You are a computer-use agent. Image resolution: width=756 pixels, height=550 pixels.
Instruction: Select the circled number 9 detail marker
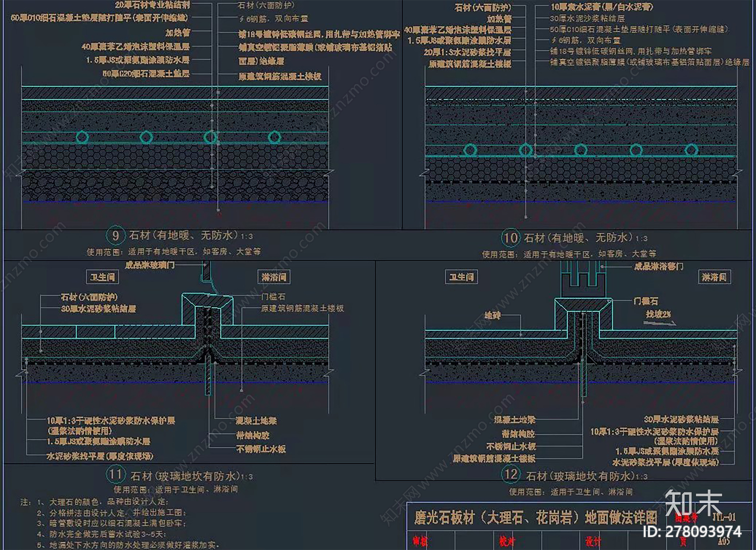click(115, 235)
